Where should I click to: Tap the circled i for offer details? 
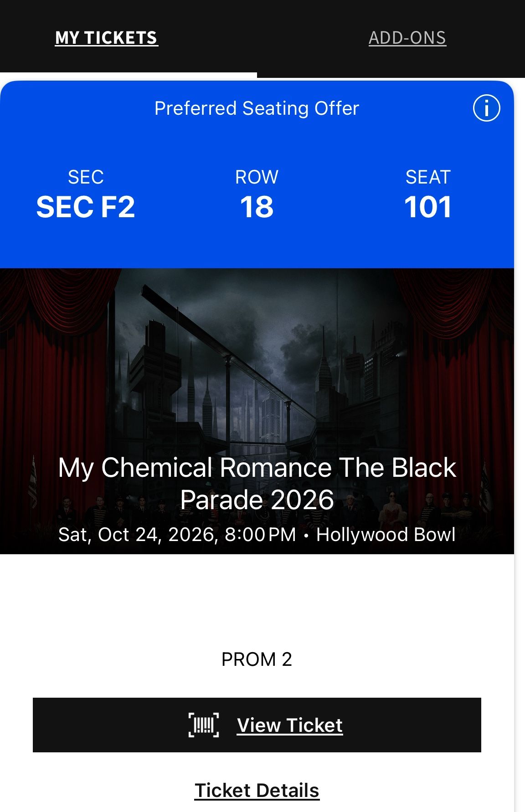(487, 108)
